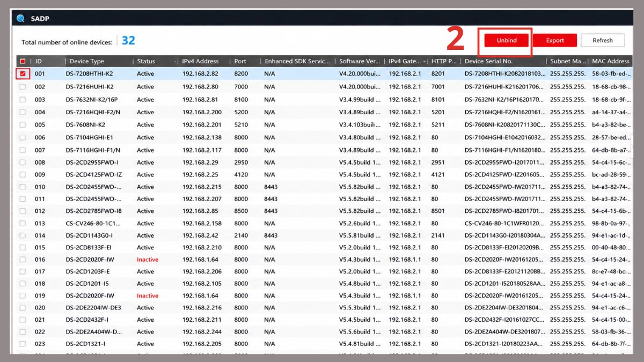
Task: Select serial DS-2DE2204IW-DE3201804...
Action: [505, 308]
